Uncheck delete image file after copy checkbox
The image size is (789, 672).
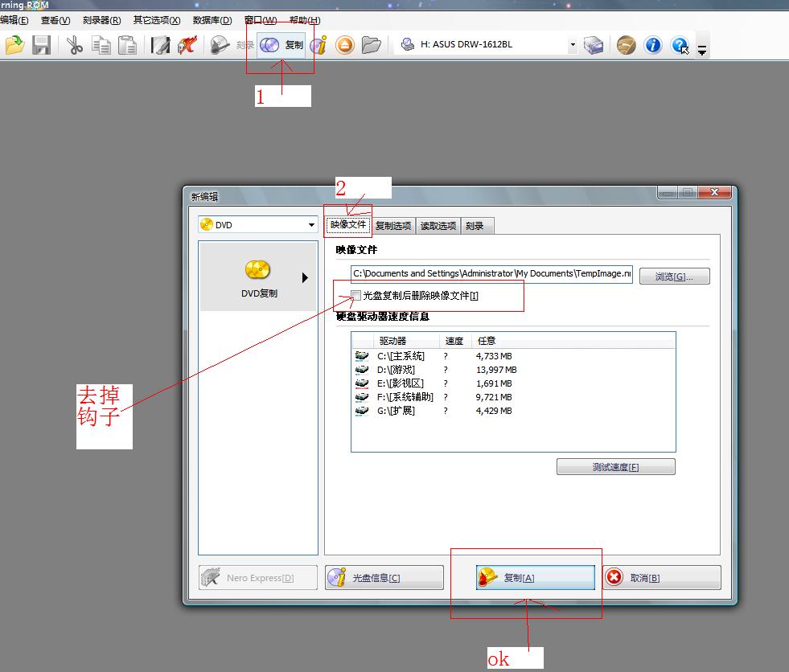(x=356, y=296)
